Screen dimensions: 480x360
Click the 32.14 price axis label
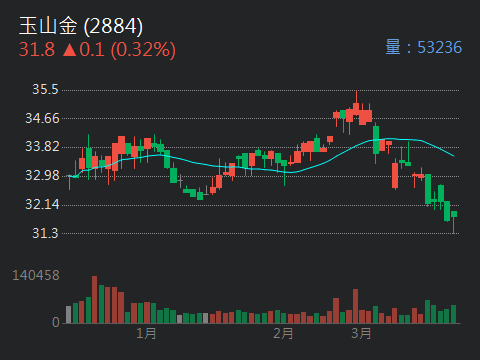click(42, 204)
